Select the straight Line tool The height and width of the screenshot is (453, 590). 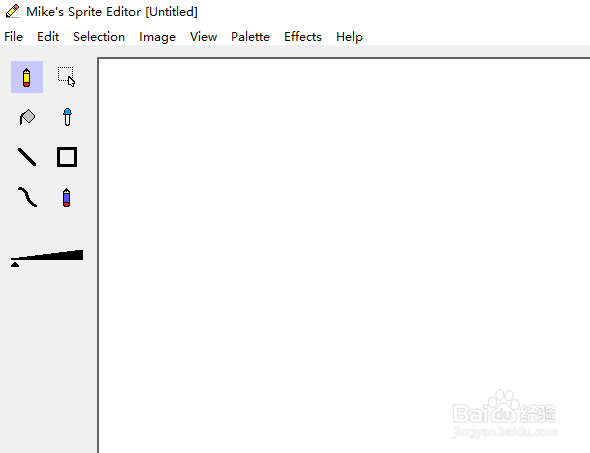pyautogui.click(x=27, y=157)
